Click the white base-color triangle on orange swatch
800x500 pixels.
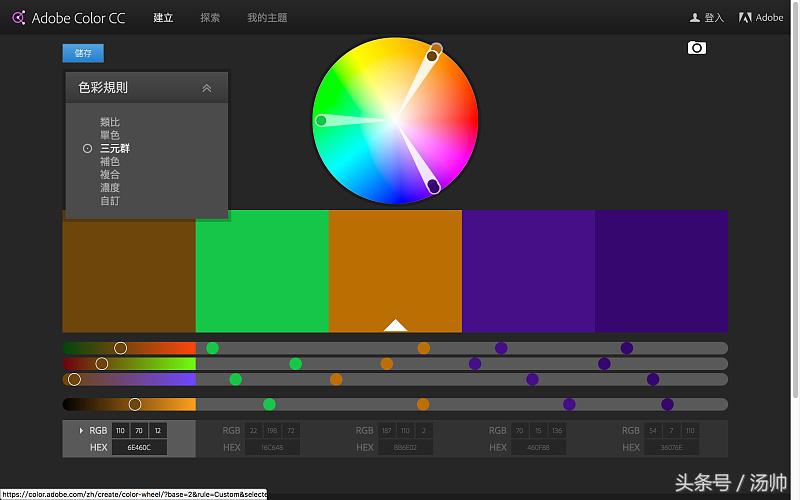[x=395, y=326]
